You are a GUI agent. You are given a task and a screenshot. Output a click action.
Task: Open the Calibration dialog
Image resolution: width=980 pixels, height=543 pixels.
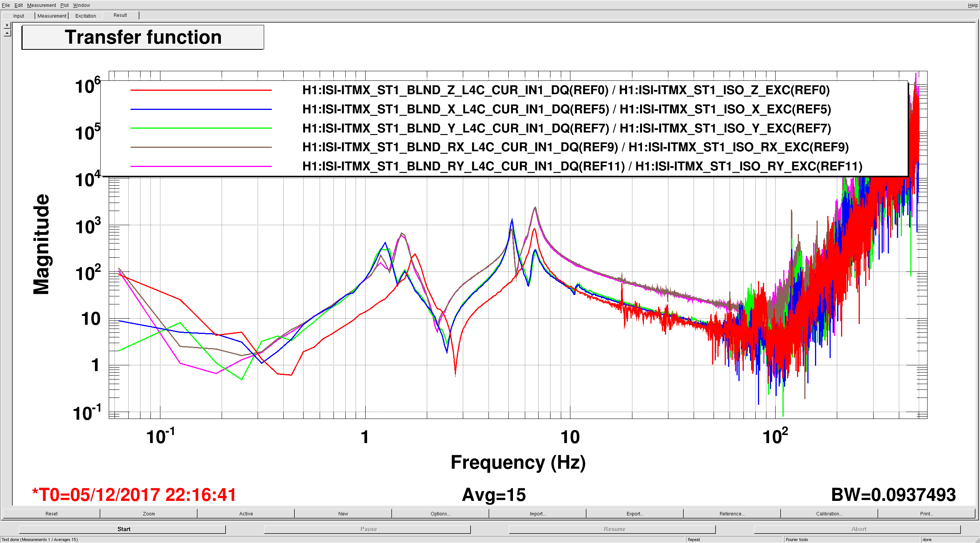830,514
